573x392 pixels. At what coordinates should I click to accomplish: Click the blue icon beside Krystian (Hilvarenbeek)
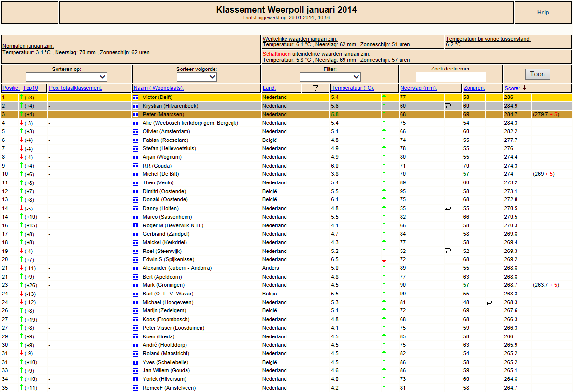[x=136, y=106]
